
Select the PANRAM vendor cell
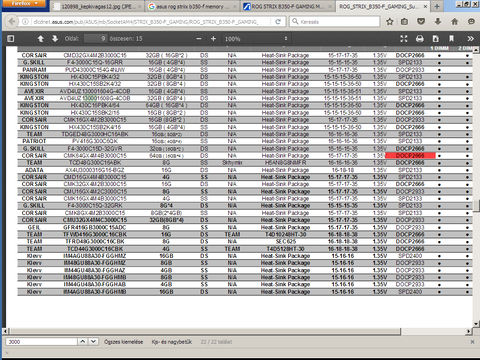pos(34,70)
